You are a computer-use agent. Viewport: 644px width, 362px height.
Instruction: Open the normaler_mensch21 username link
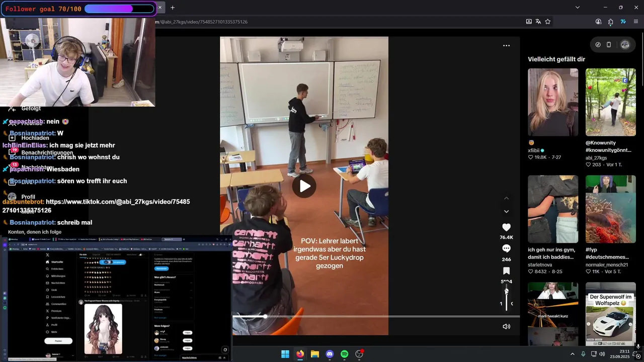pyautogui.click(x=607, y=264)
